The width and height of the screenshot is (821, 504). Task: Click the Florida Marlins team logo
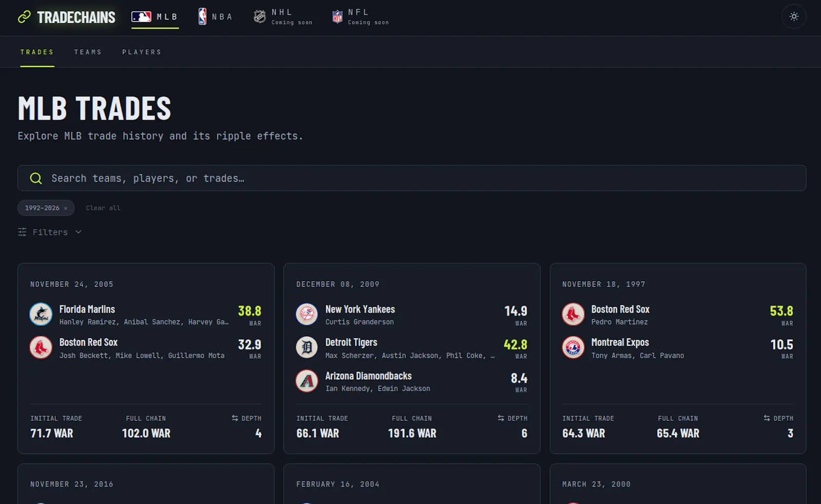click(x=41, y=314)
